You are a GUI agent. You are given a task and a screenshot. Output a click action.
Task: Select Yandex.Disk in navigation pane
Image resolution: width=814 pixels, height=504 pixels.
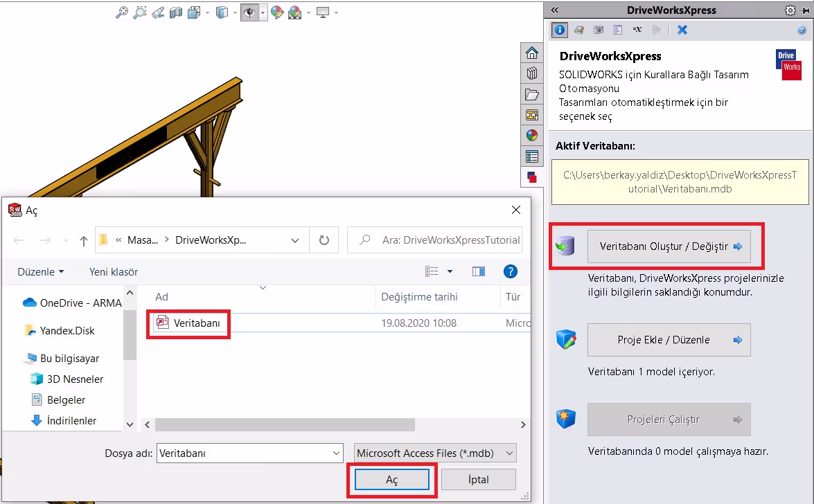point(59,331)
